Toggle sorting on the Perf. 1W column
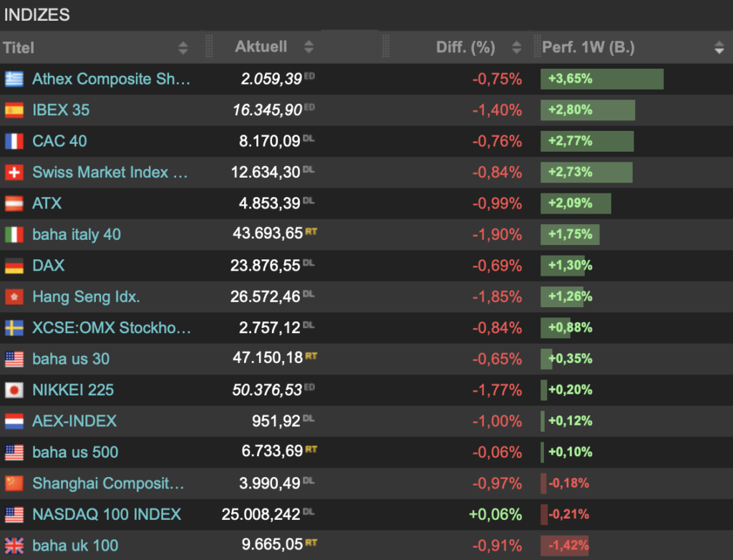This screenshot has width=733, height=560. coord(719,47)
